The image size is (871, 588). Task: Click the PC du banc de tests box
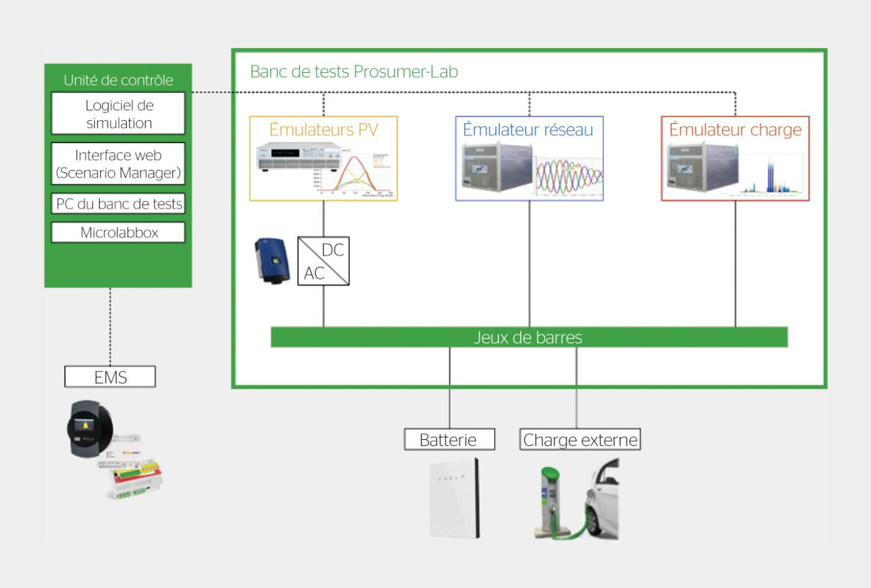(x=118, y=204)
